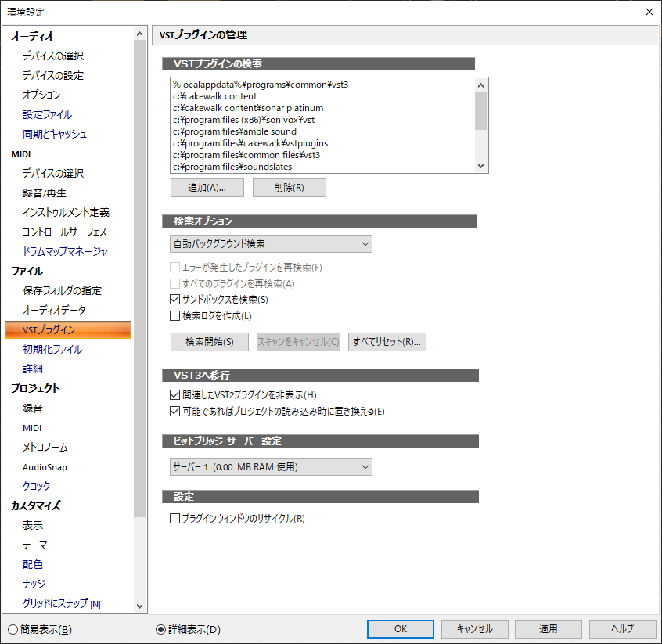This screenshot has height=644, width=662.
Task: Open AudioSnap page
Action: (45, 467)
